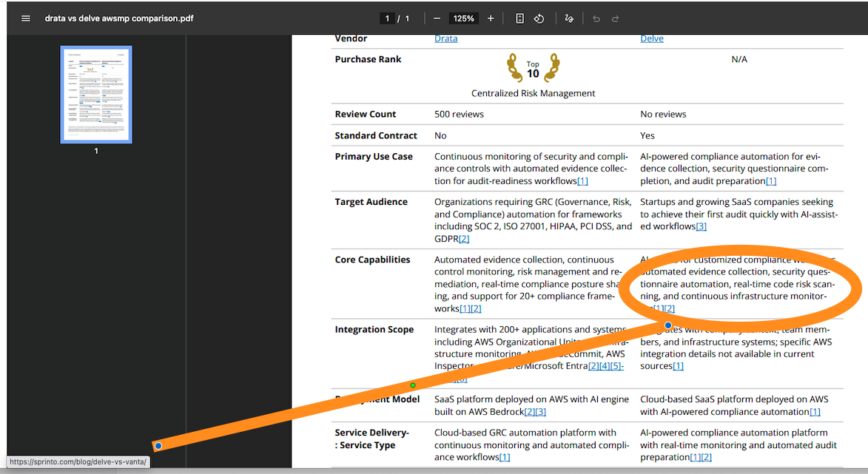Click the 125% zoom level field
The width and height of the screenshot is (868, 474).
tap(464, 18)
